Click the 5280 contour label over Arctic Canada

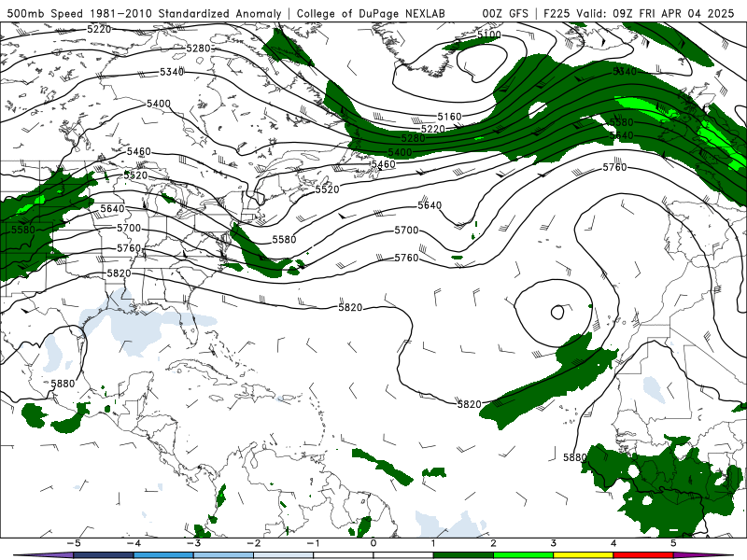[198, 49]
